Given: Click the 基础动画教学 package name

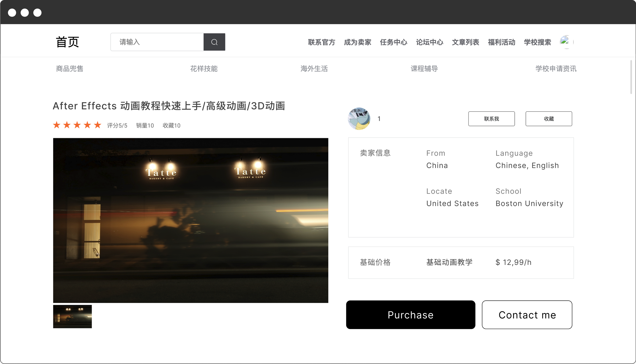Looking at the screenshot, I should (x=449, y=262).
